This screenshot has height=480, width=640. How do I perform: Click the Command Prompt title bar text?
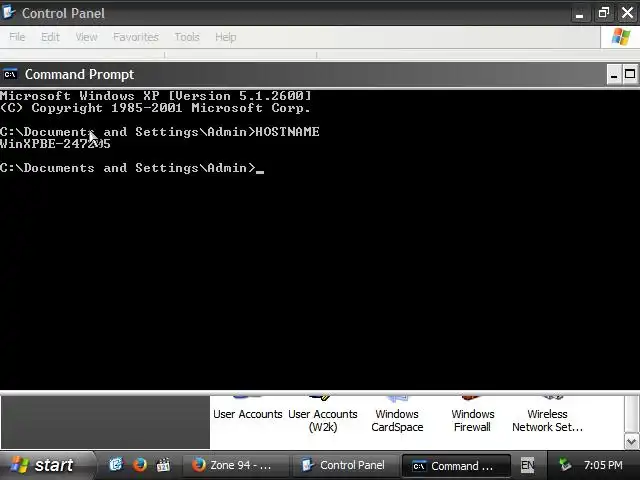(x=79, y=74)
